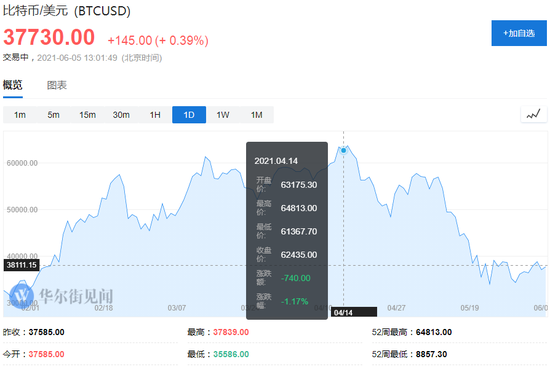Image resolution: width=550 pixels, height=367 pixels.
Task: Click the 38111.15 price axis label
Action: click(x=21, y=265)
